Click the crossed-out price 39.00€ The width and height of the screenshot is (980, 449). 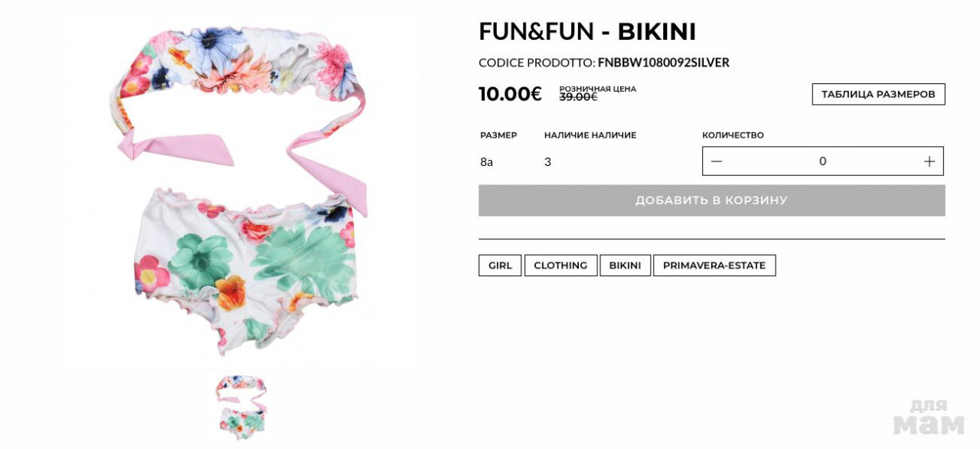coord(578,97)
